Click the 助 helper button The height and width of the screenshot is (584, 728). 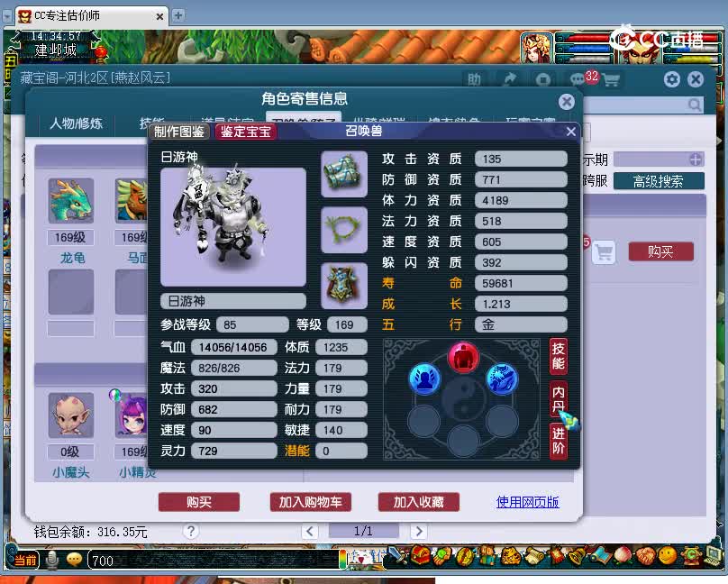pos(474,79)
